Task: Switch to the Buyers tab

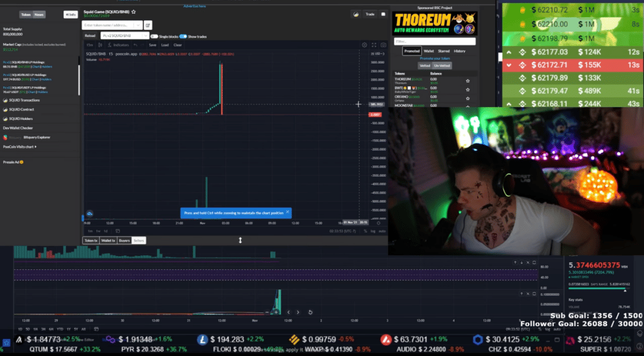Action: [125, 240]
